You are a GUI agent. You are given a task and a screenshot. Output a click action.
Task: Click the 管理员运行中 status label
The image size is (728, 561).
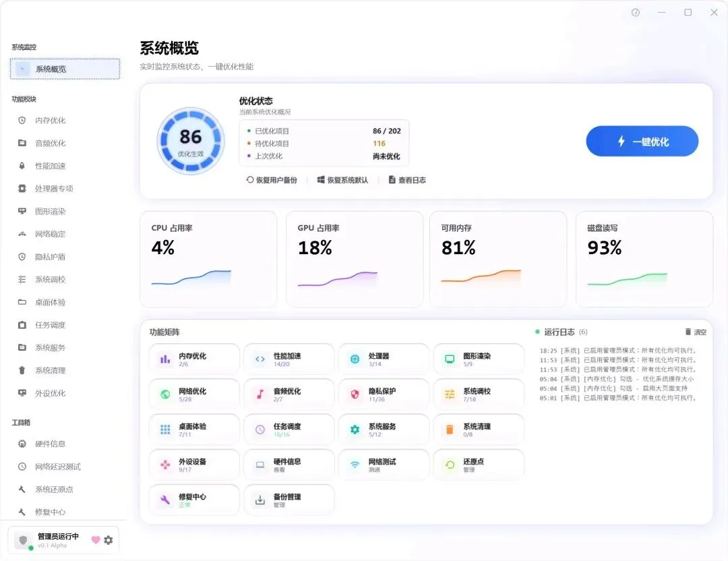click(x=58, y=536)
